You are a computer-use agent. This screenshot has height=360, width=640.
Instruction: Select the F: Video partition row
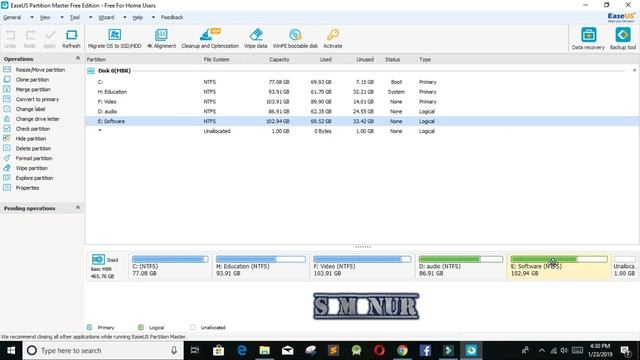[x=362, y=102]
